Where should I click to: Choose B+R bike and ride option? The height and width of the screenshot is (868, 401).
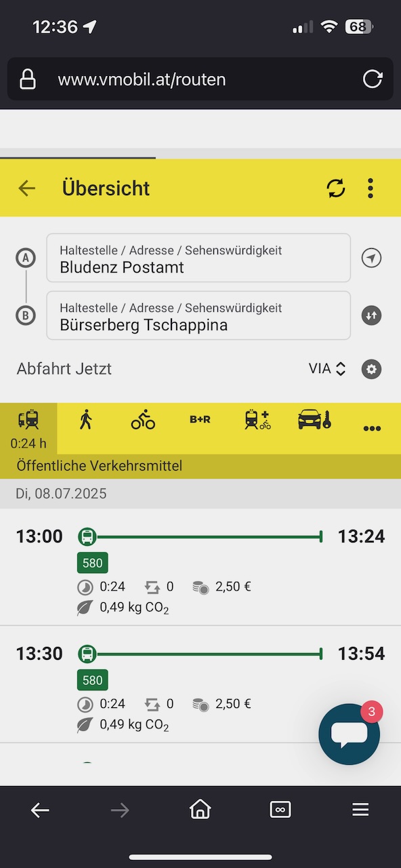pyautogui.click(x=200, y=420)
